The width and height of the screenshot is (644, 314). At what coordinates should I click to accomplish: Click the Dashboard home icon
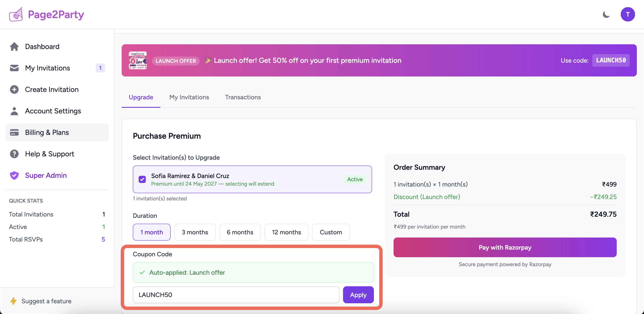point(14,47)
